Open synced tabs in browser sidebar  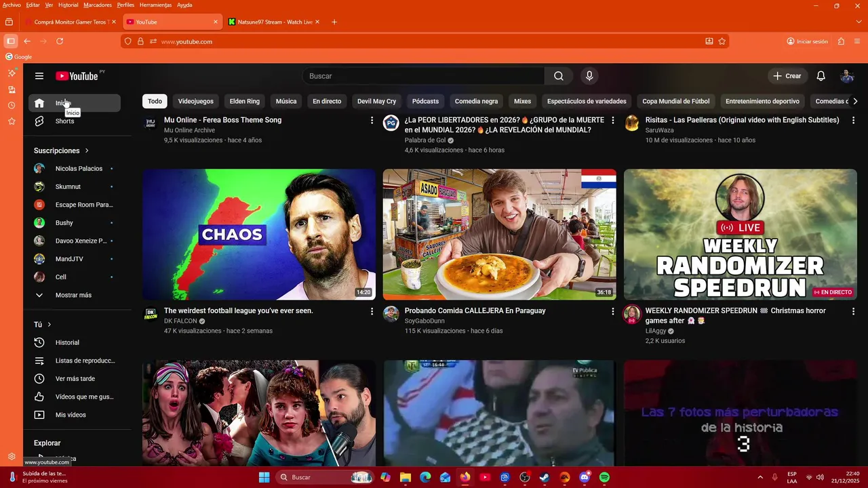[x=12, y=89]
